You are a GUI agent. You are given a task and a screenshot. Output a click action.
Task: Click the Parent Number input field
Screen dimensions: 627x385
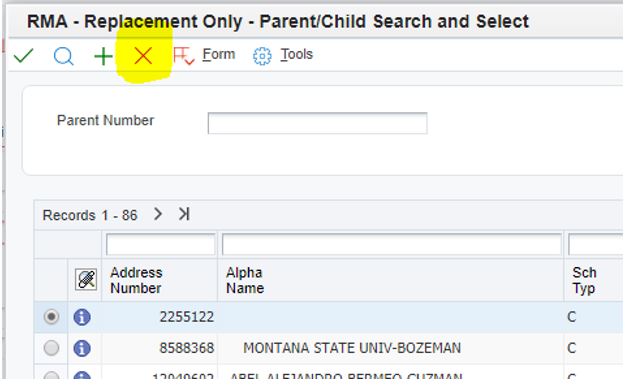point(317,123)
